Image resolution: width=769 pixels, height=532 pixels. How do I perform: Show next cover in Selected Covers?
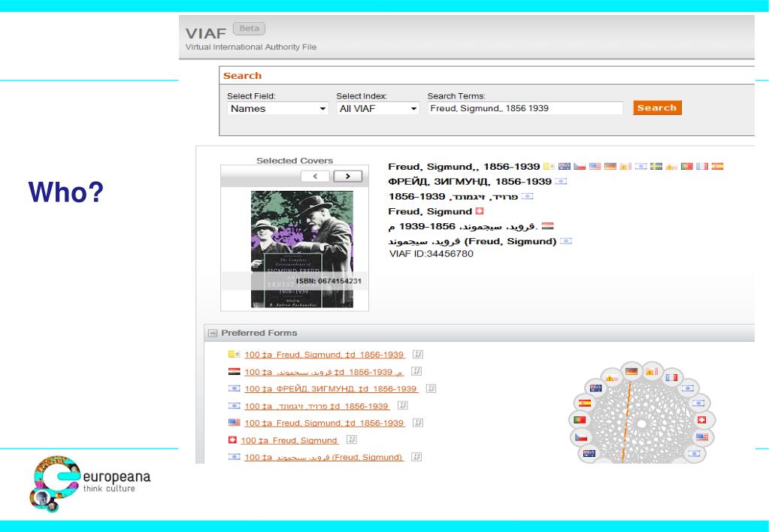click(x=348, y=176)
